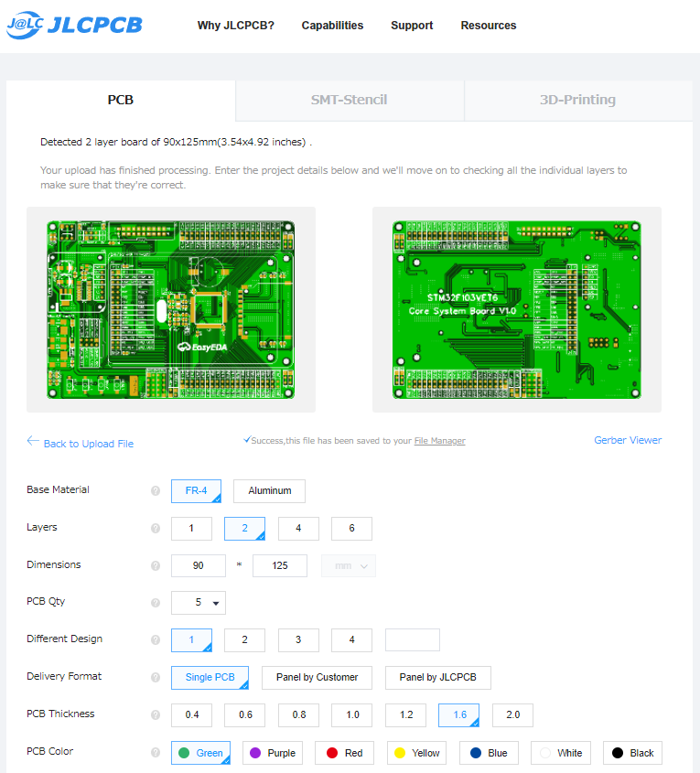Open help icon for PCB Thickness
This screenshot has width=700, height=773.
[x=156, y=714]
